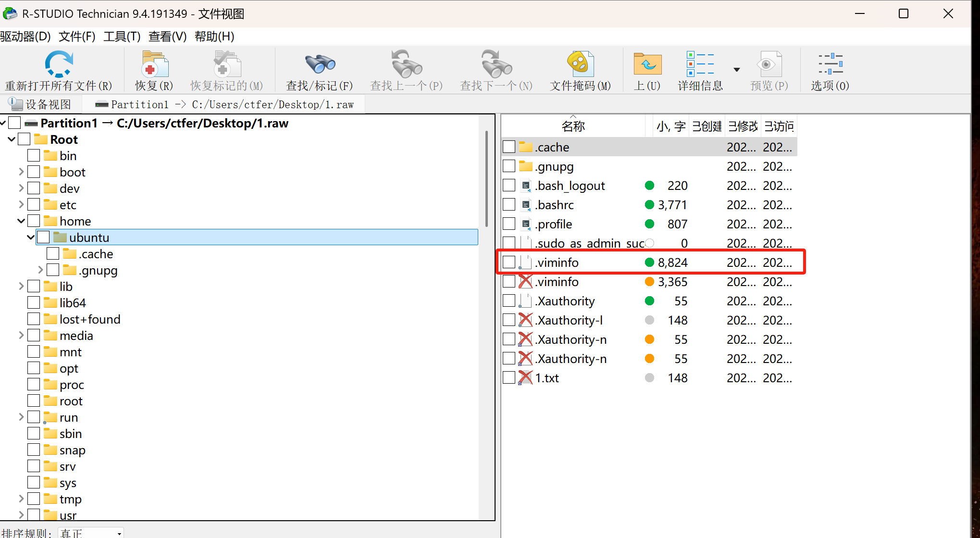Click the Details view (详细信息) icon

[700, 64]
